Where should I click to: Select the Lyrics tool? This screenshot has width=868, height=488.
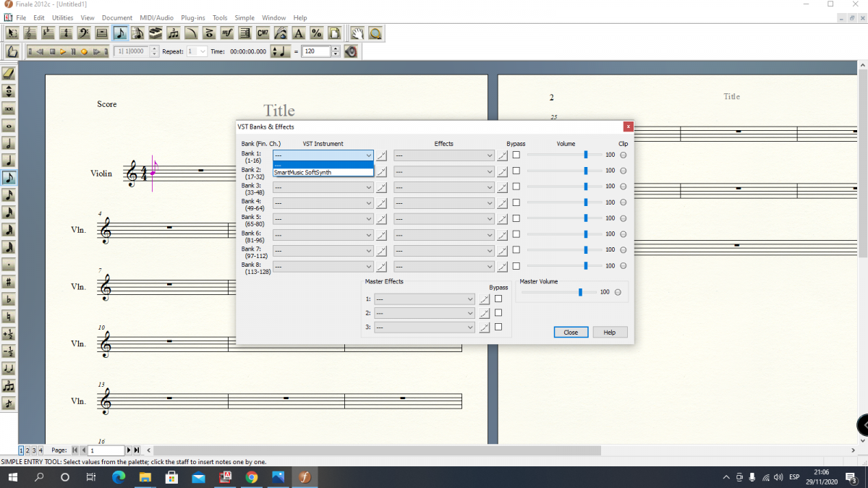point(280,33)
